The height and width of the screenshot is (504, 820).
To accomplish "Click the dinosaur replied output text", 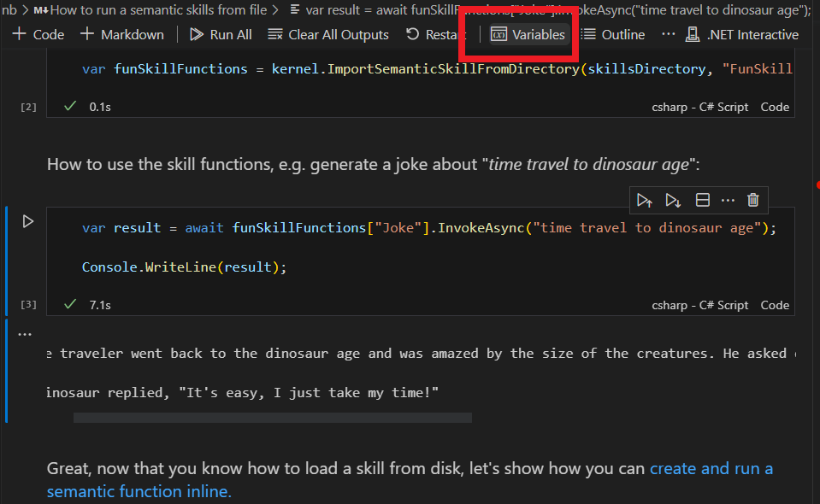I will pos(242,392).
